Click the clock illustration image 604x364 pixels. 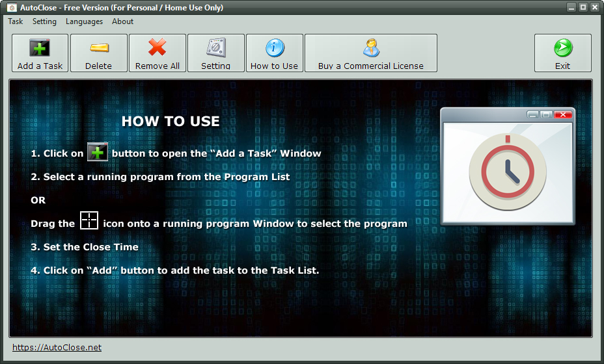pyautogui.click(x=508, y=168)
